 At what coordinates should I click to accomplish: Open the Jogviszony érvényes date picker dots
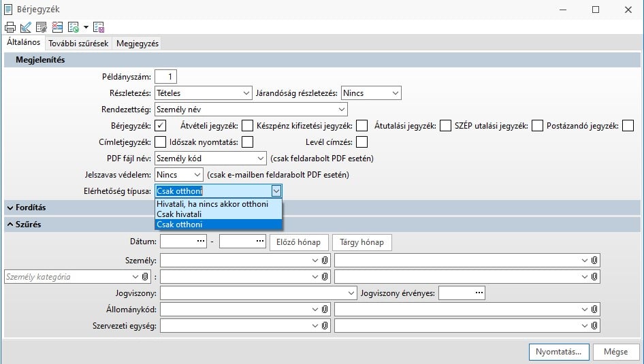pyautogui.click(x=479, y=293)
